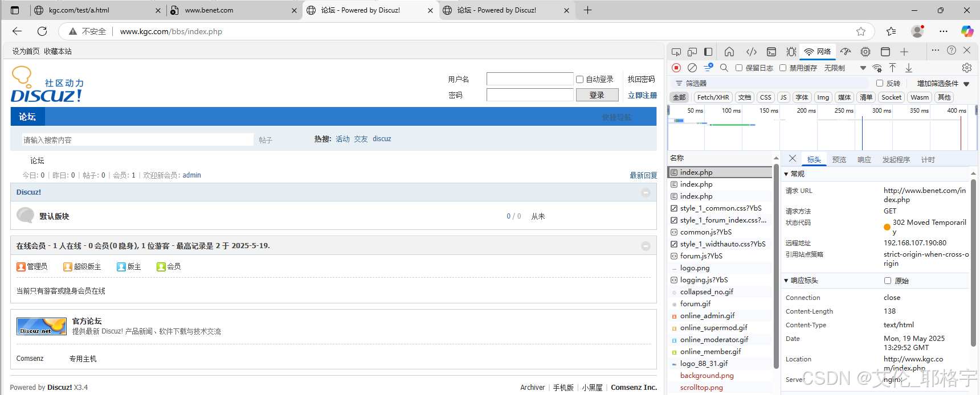Open the Console panel icon
980x395 pixels.
pyautogui.click(x=771, y=52)
